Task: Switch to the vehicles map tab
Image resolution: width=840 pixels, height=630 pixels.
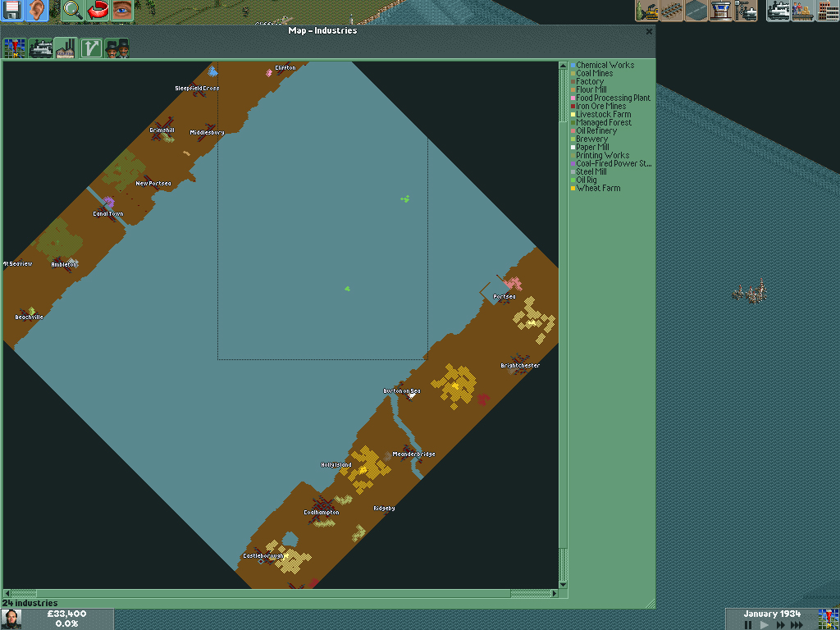Action: [40, 48]
